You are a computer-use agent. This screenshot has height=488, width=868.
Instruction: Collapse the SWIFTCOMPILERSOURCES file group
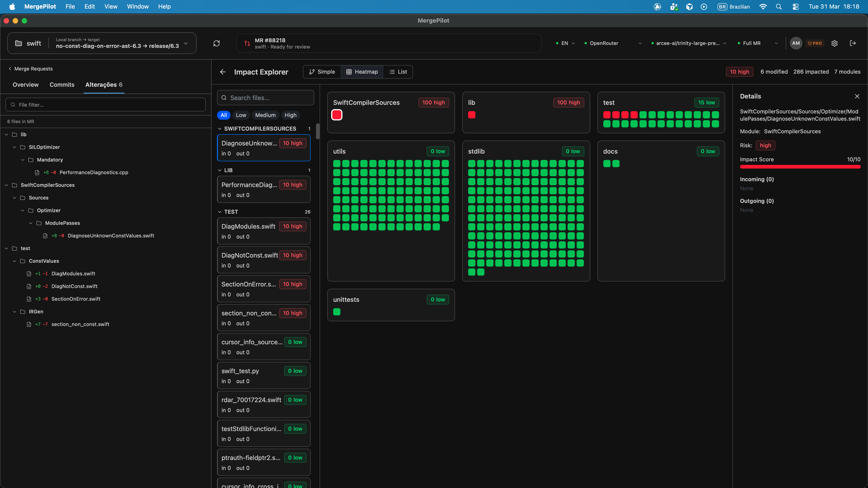(219, 128)
